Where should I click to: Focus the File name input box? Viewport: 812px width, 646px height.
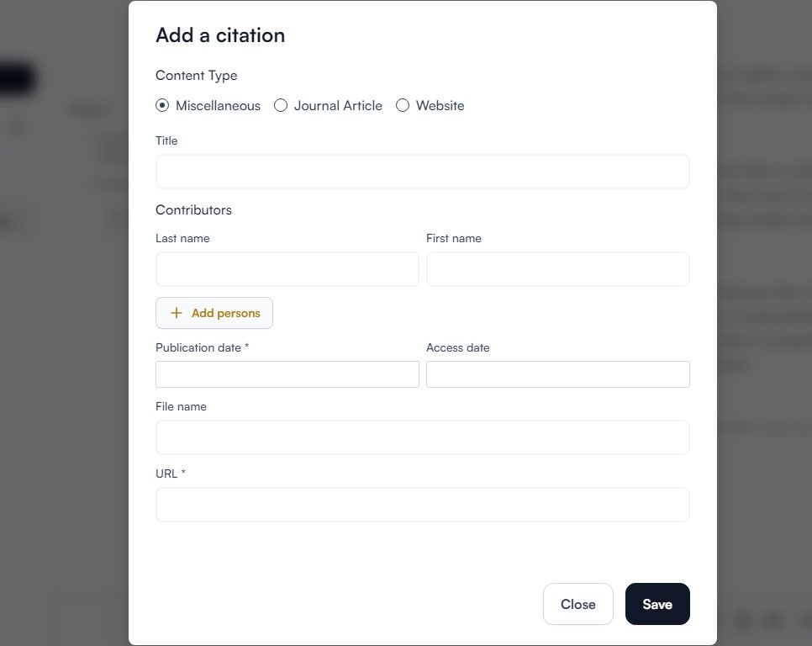[x=422, y=437]
